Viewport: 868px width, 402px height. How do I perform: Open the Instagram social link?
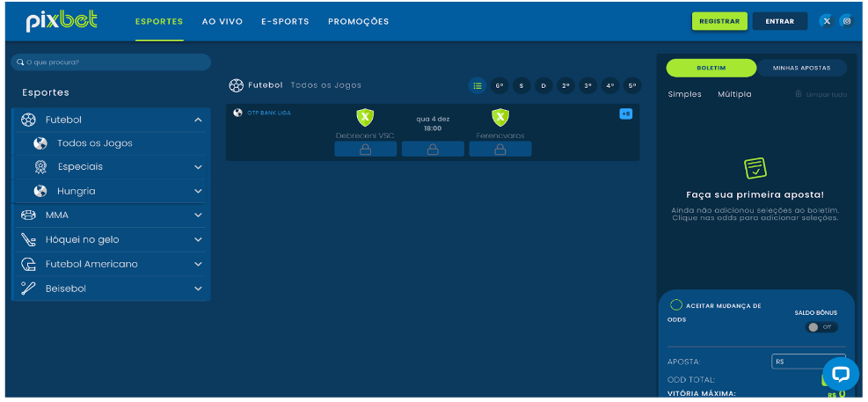click(847, 21)
